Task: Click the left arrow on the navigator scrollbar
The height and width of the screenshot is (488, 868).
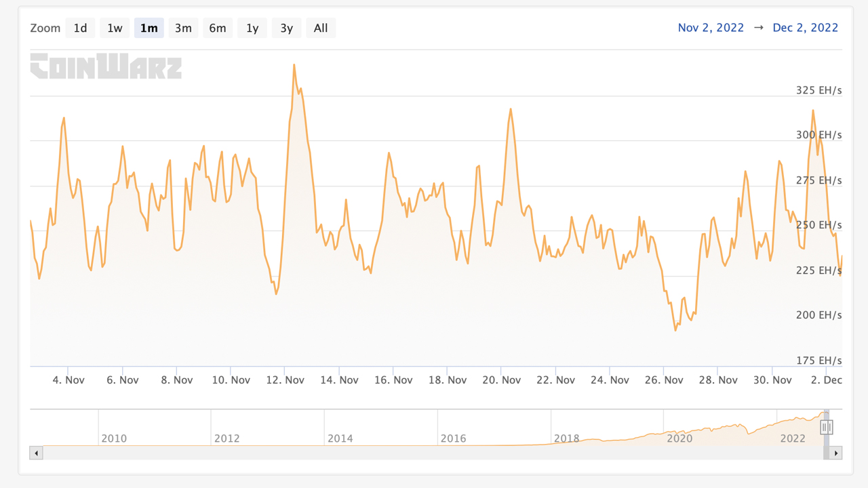Action: (x=36, y=453)
